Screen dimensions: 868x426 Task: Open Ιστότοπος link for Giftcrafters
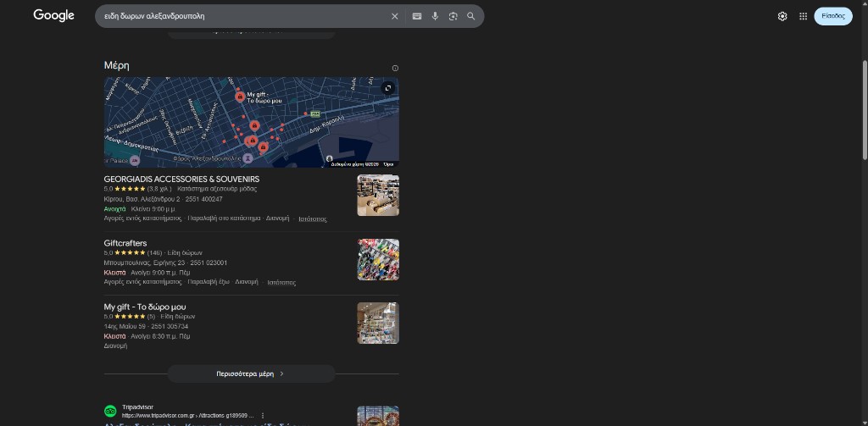(x=281, y=283)
